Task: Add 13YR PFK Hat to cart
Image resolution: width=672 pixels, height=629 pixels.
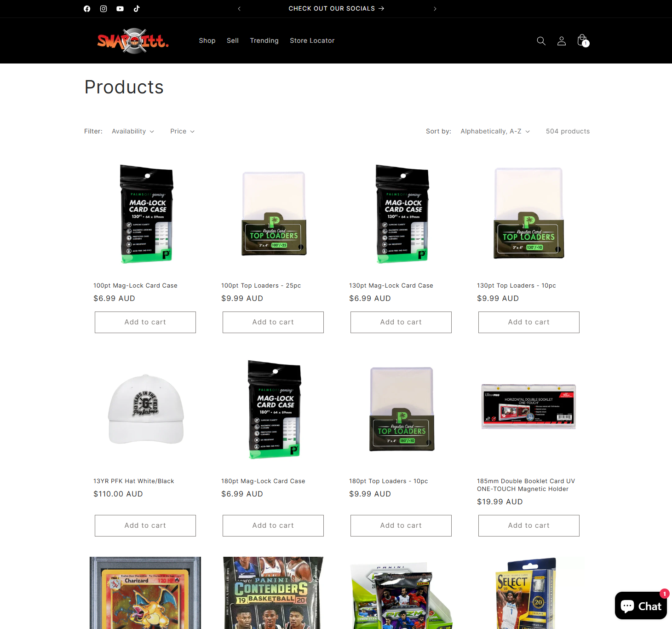Action: coord(145,525)
